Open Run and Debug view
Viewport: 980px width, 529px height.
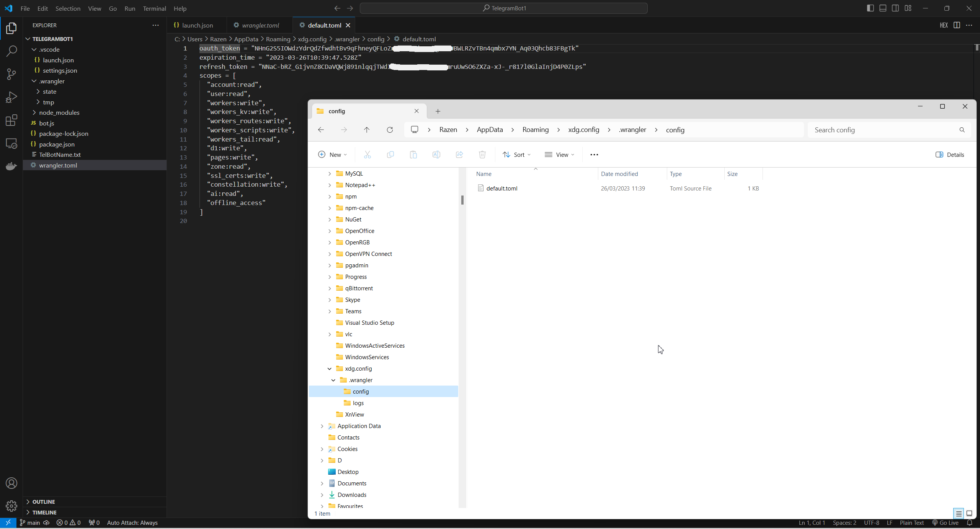tap(11, 98)
